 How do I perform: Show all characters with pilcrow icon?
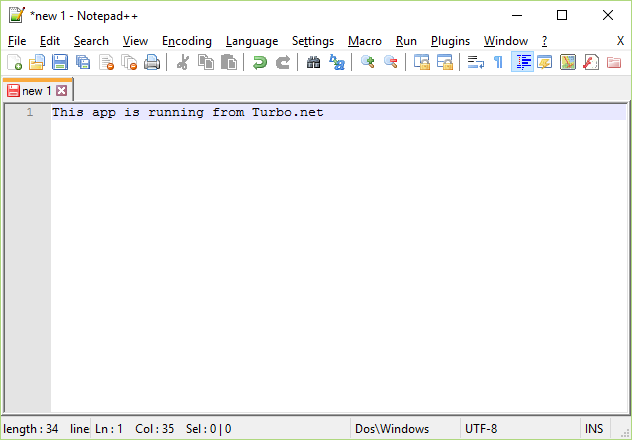click(x=499, y=62)
